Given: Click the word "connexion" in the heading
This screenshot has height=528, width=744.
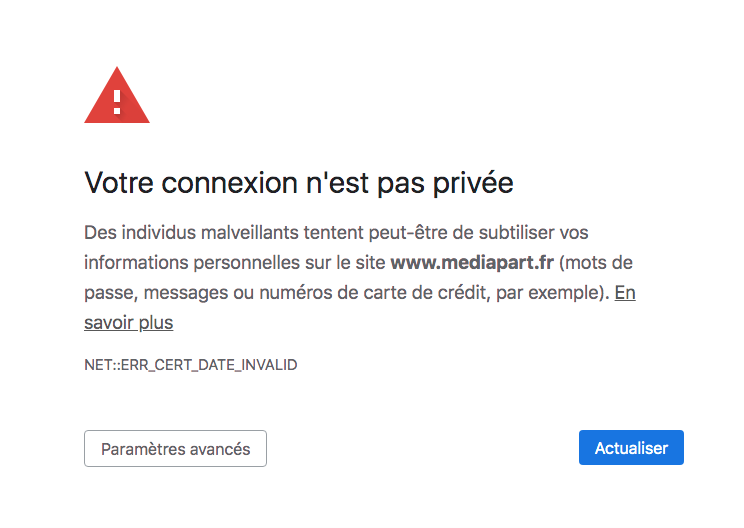Looking at the screenshot, I should click(210, 183).
